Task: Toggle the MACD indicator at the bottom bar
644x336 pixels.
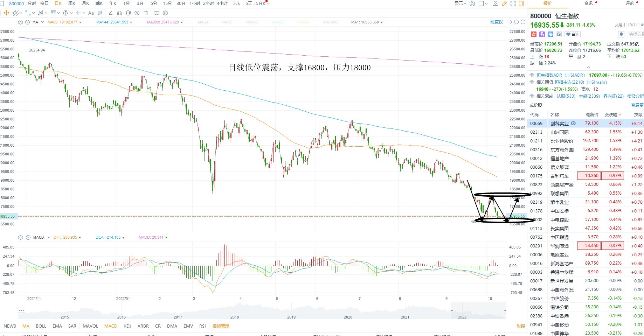Action: point(111,326)
